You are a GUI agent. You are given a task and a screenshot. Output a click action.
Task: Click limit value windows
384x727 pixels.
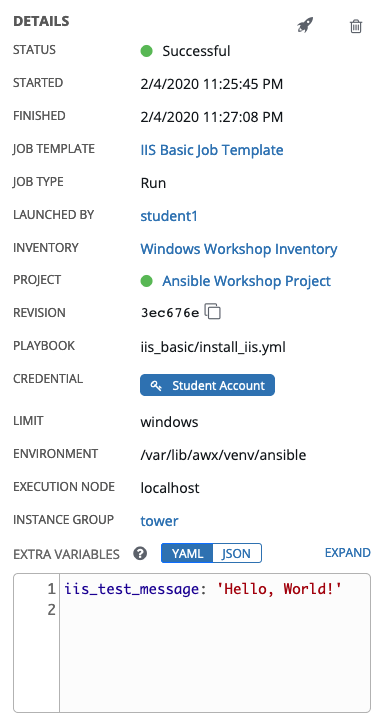click(169, 422)
